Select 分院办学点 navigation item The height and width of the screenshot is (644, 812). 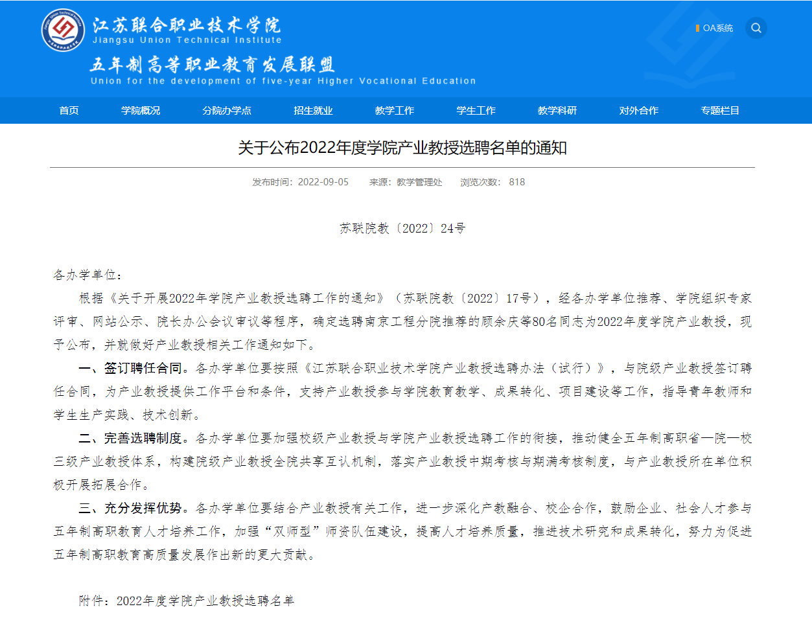point(227,111)
